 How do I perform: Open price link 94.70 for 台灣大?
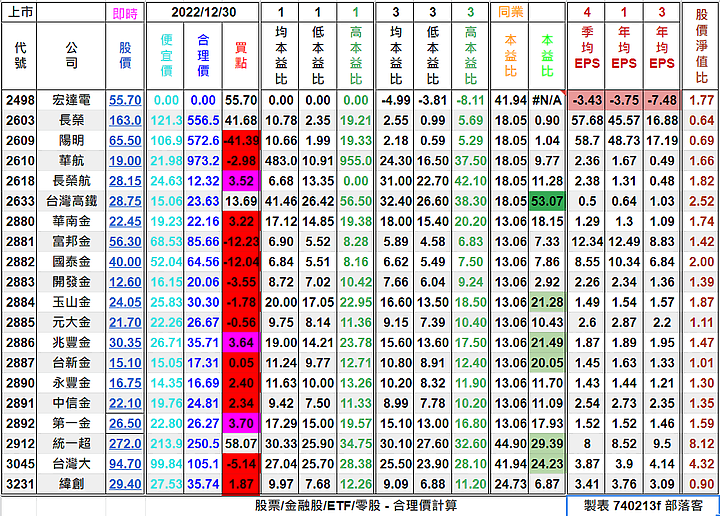125,464
